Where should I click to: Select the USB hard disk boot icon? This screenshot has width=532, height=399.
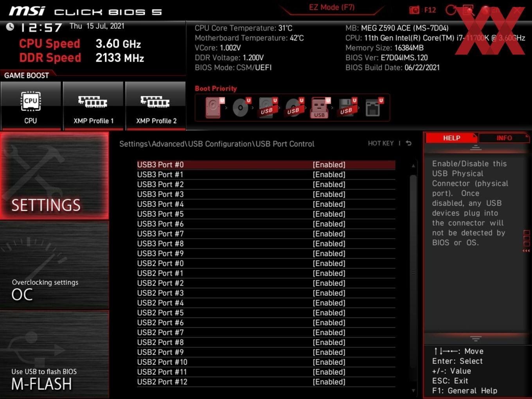tap(268, 108)
